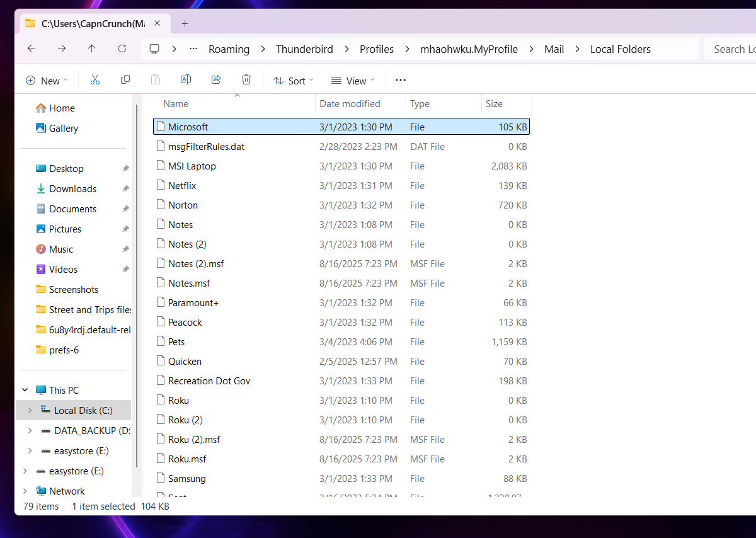Click the Share icon in toolbar
Screen dimensions: 756x538
[216, 80]
